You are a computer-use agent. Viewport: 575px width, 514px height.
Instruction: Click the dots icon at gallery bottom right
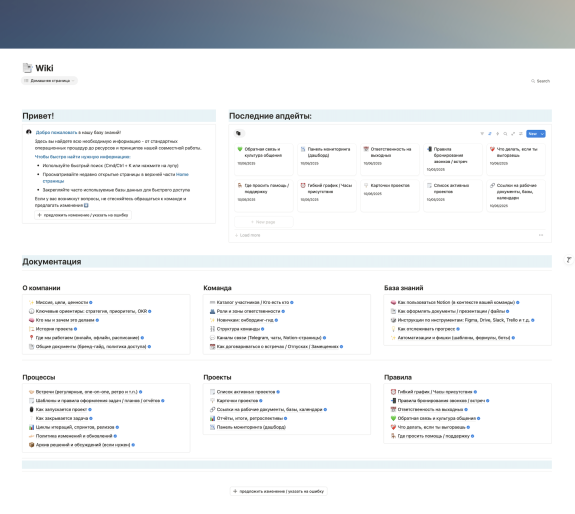click(x=541, y=235)
